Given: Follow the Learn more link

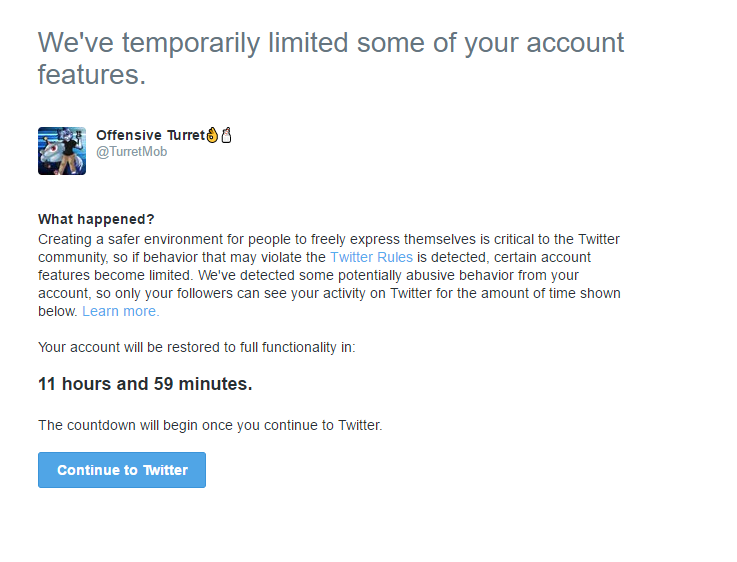Looking at the screenshot, I should (x=120, y=311).
